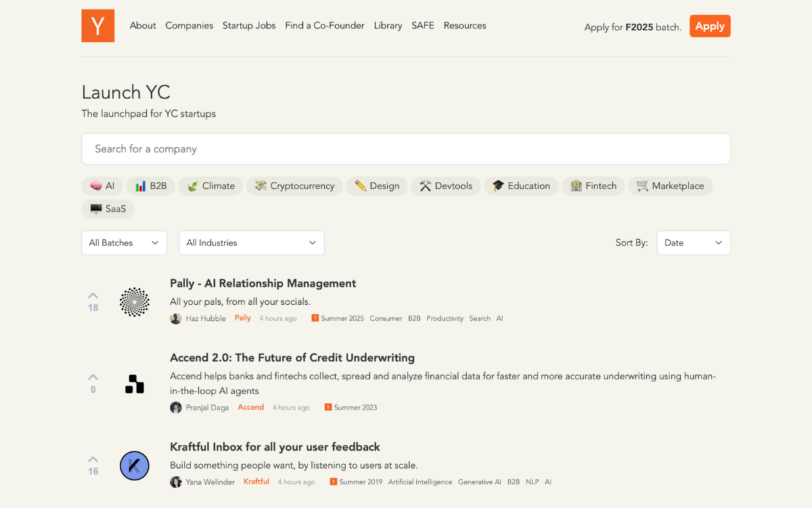Filter launches by the Marketplace tag

[x=671, y=186]
